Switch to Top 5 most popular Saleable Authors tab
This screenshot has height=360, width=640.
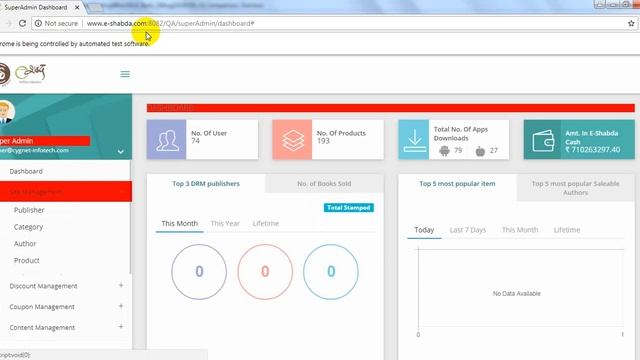click(x=576, y=188)
